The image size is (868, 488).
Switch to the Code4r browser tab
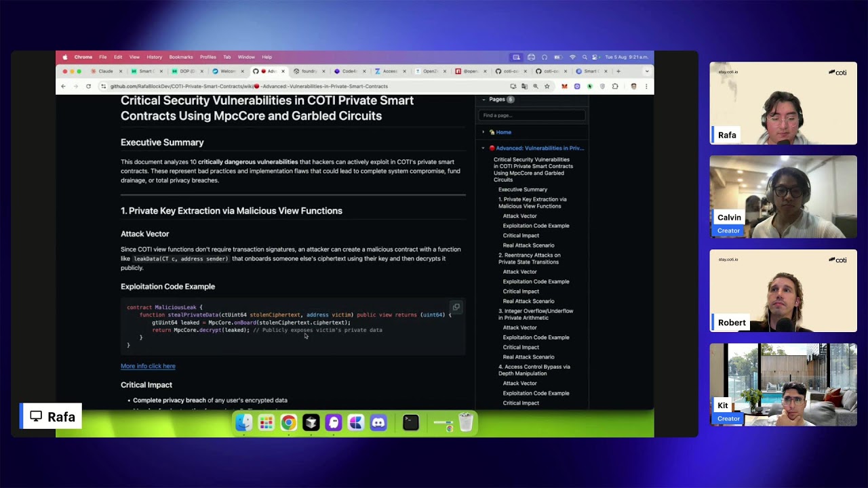[350, 71]
